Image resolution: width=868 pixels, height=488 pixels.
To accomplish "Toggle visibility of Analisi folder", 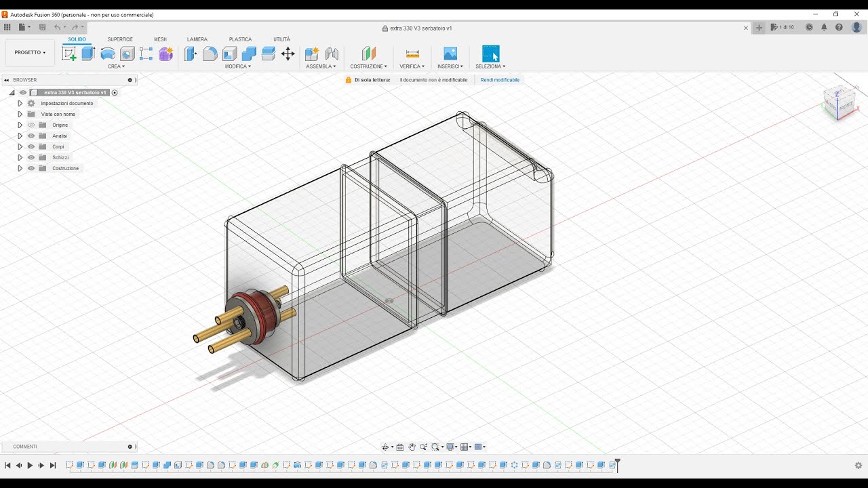I will (31, 136).
